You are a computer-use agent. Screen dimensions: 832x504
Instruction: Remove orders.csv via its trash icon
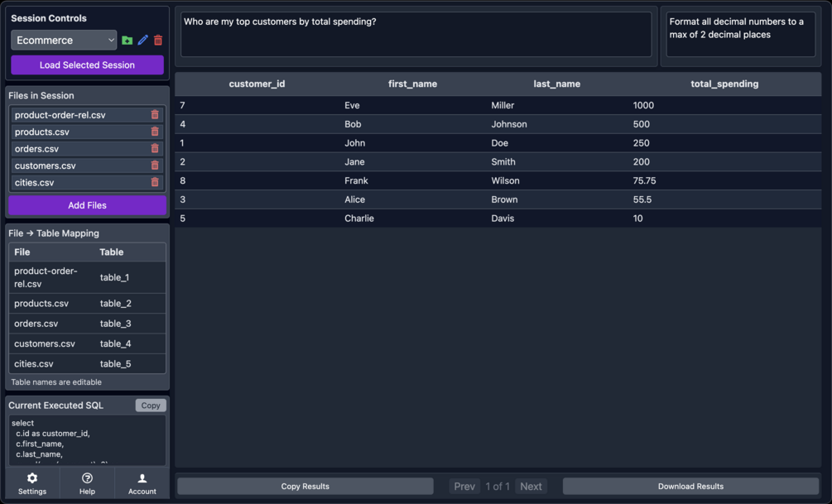155,148
